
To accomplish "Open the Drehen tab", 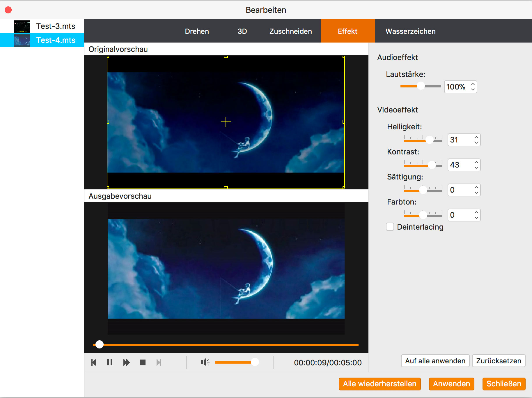I will coord(197,31).
